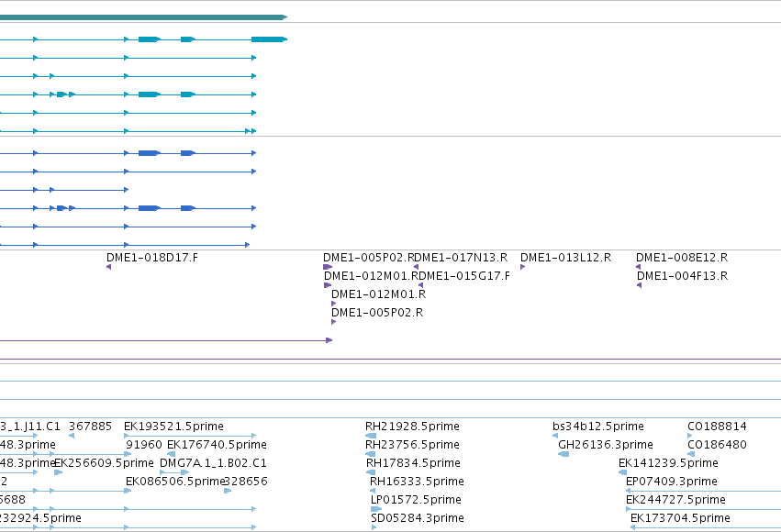Click the DMG7A.1_1.B02.C1 label
The image size is (781, 532).
pos(213,463)
